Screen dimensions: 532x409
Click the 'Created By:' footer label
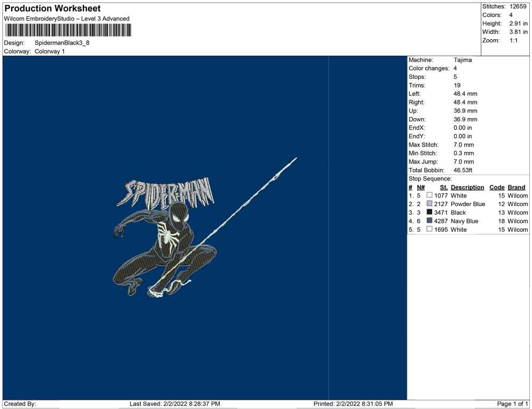click(x=20, y=404)
